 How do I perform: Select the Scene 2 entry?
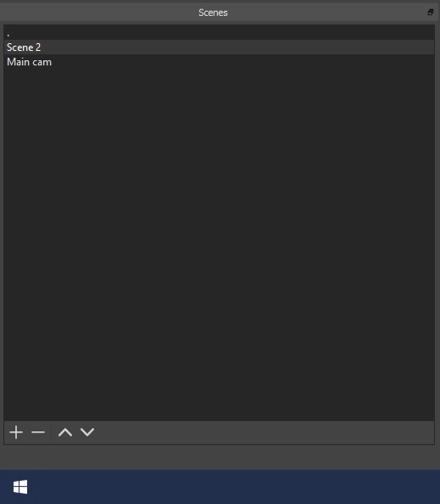pyautogui.click(x=219, y=47)
